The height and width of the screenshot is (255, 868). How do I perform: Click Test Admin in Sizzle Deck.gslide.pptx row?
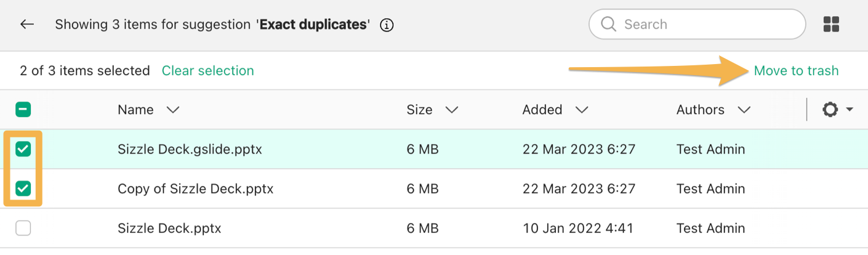click(x=710, y=149)
